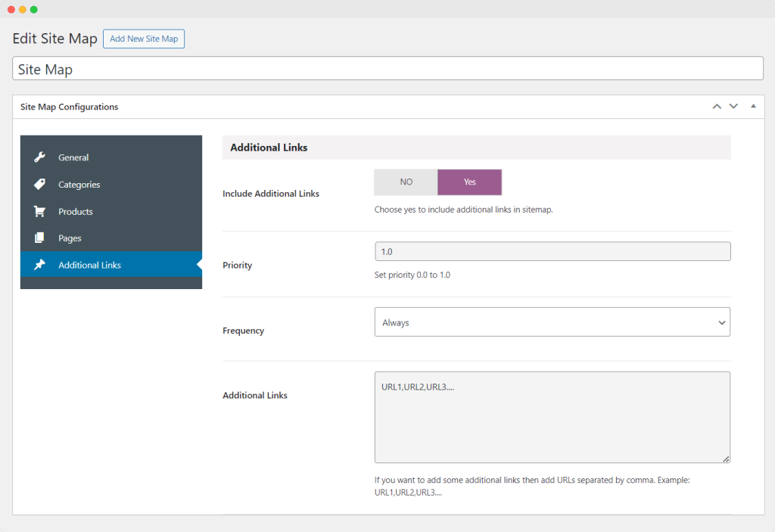Open the Frequency dropdown showing Always
Image resolution: width=775 pixels, height=532 pixels.
click(x=552, y=322)
